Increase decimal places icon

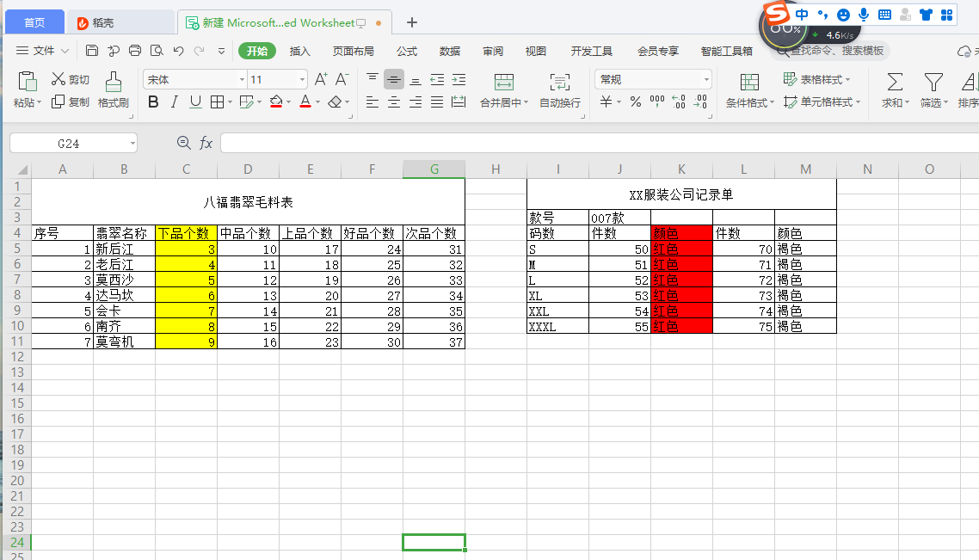(x=679, y=102)
